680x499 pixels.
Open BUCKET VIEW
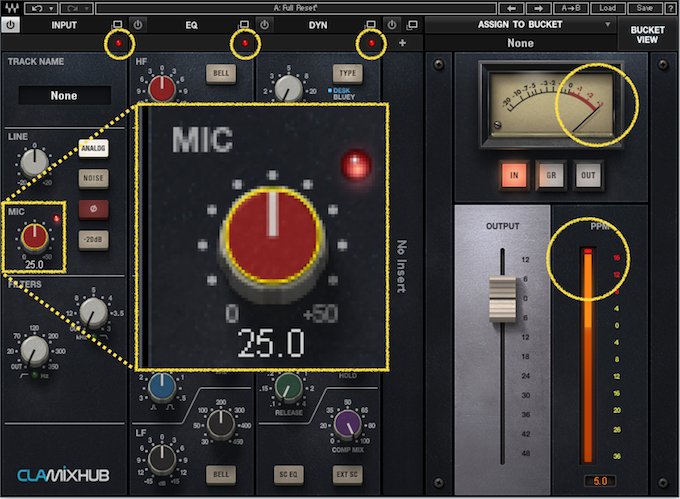coord(647,35)
